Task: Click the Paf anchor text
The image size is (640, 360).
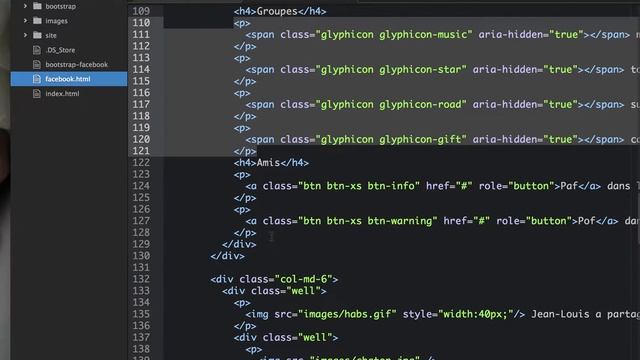Action: click(569, 186)
